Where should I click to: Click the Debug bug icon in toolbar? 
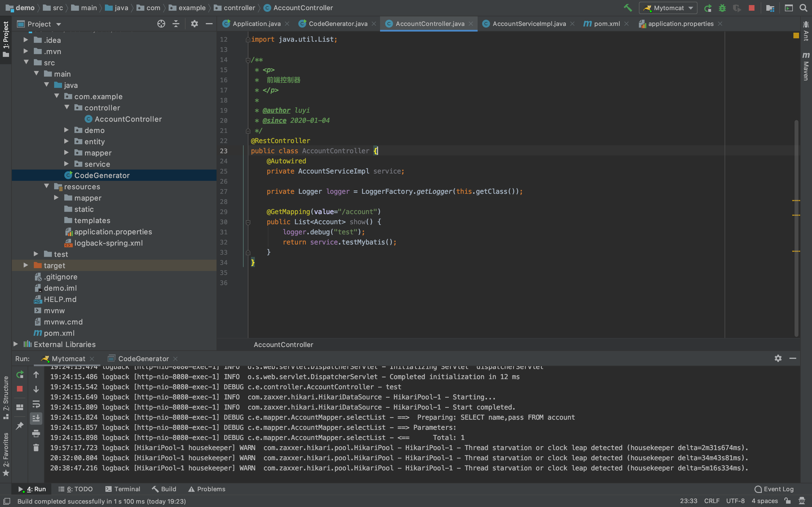722,8
